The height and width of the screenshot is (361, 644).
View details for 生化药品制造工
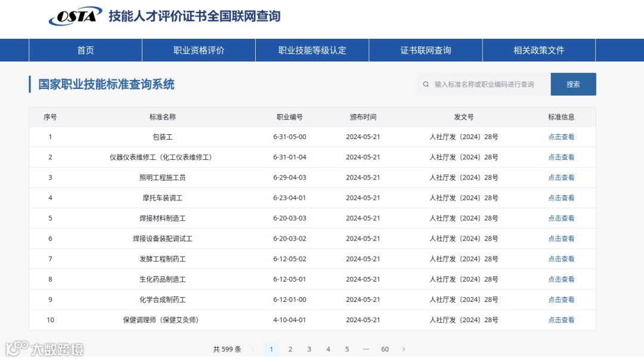561,279
